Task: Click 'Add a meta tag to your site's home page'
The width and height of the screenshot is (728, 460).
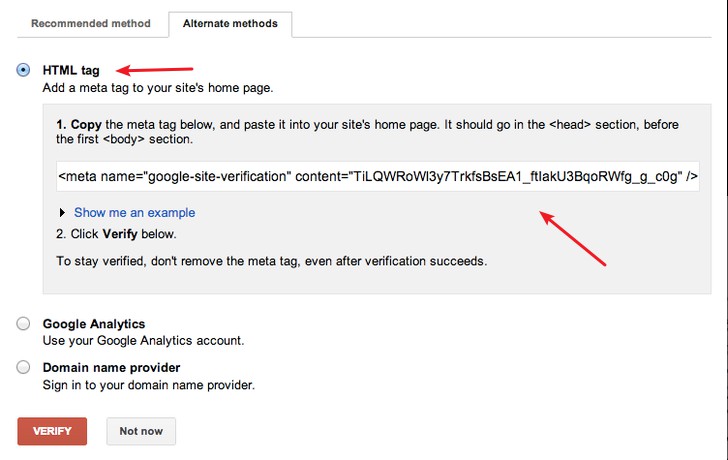Action: (158, 88)
